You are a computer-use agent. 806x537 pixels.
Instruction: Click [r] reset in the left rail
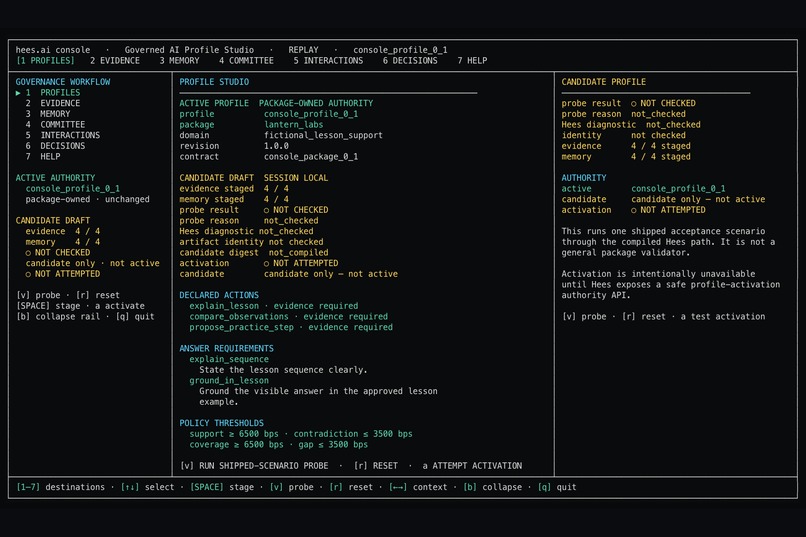point(98,295)
